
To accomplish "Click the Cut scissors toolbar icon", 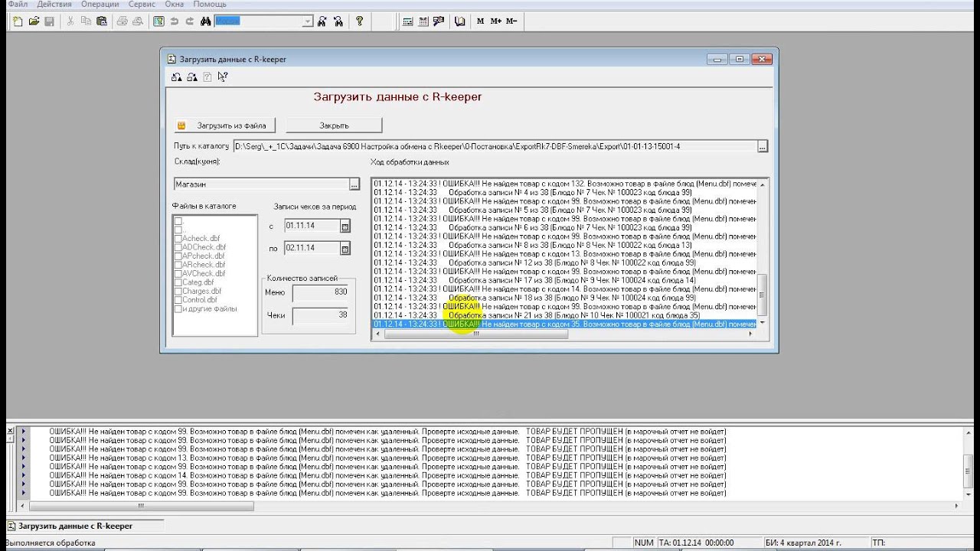I will pos(70,21).
